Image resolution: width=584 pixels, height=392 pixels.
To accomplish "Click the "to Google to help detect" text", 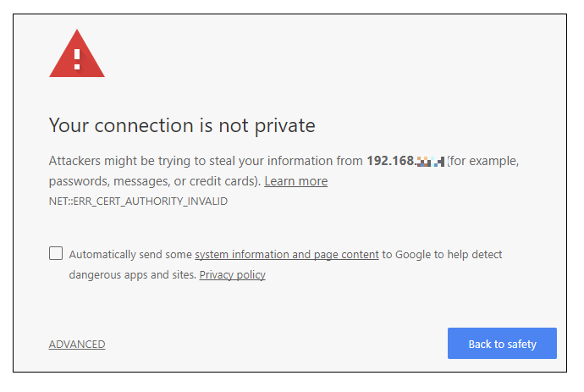I will [442, 254].
